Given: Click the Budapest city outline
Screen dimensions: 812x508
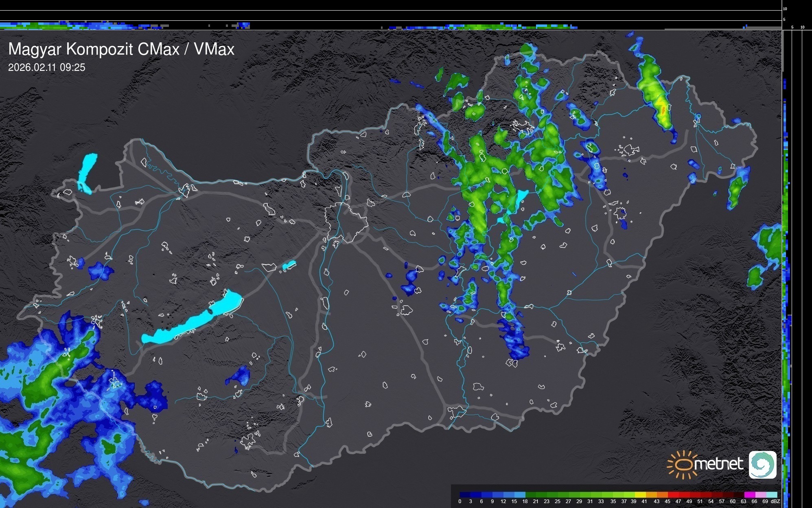Looking at the screenshot, I should click(346, 222).
